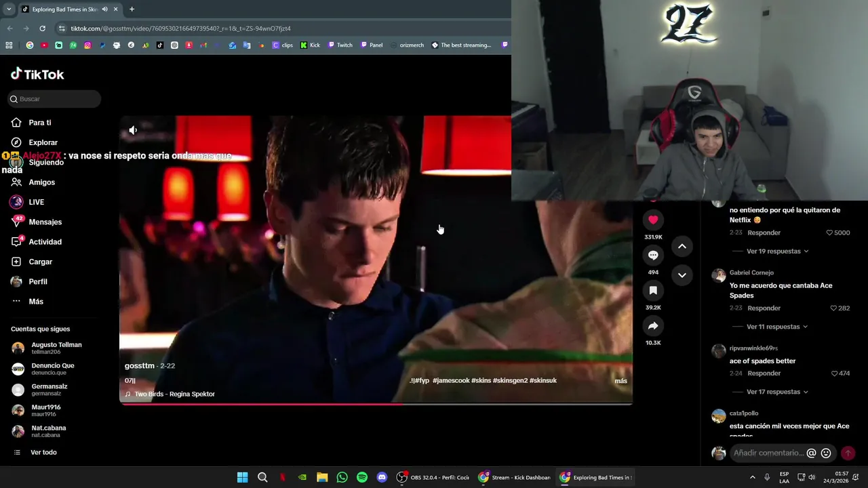This screenshot has height=488, width=868.
Task: Open Gabriel Cornejo's profile name
Action: (x=751, y=272)
